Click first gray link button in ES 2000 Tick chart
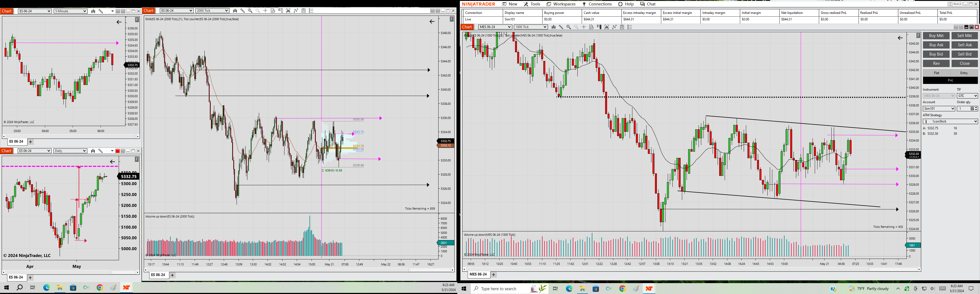 pyautogui.click(x=433, y=11)
